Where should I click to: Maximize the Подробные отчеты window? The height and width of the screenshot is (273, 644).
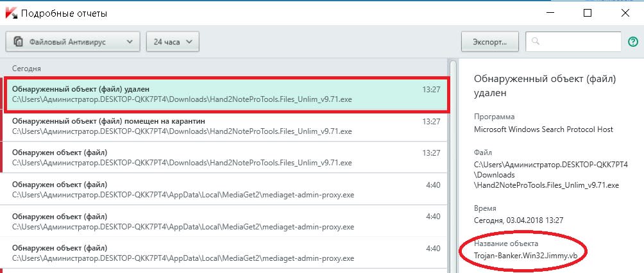coord(588,13)
